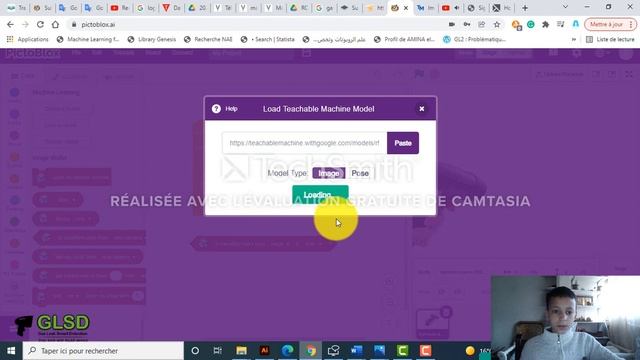Open the Recherche NAE bookmark
The height and width of the screenshot is (360, 640).
click(x=208, y=39)
